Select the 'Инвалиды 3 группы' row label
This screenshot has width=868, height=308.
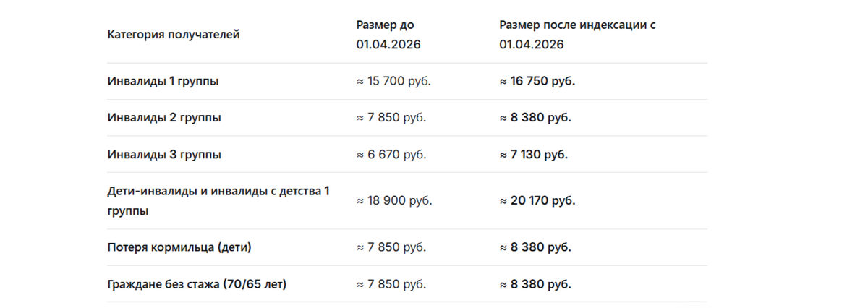click(x=164, y=155)
